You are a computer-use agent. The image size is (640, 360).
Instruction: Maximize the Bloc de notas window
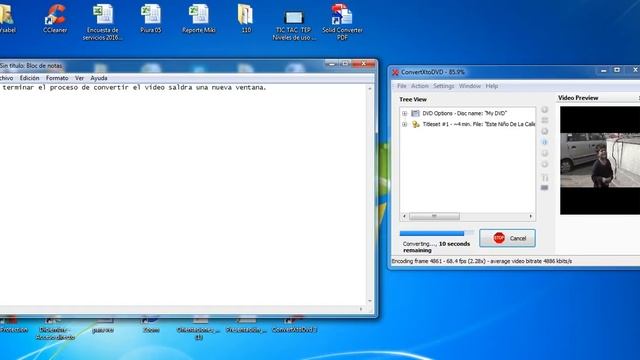click(345, 64)
